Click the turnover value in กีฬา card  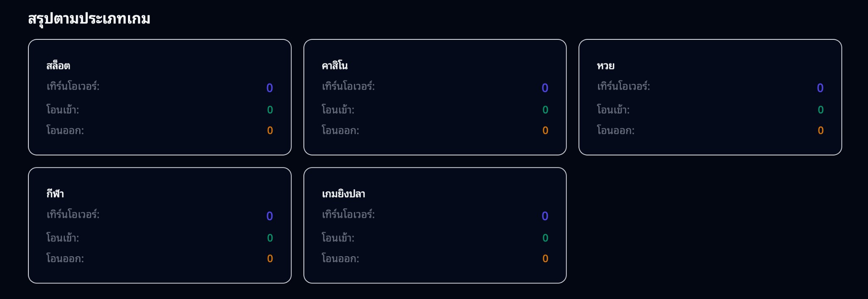pos(270,216)
